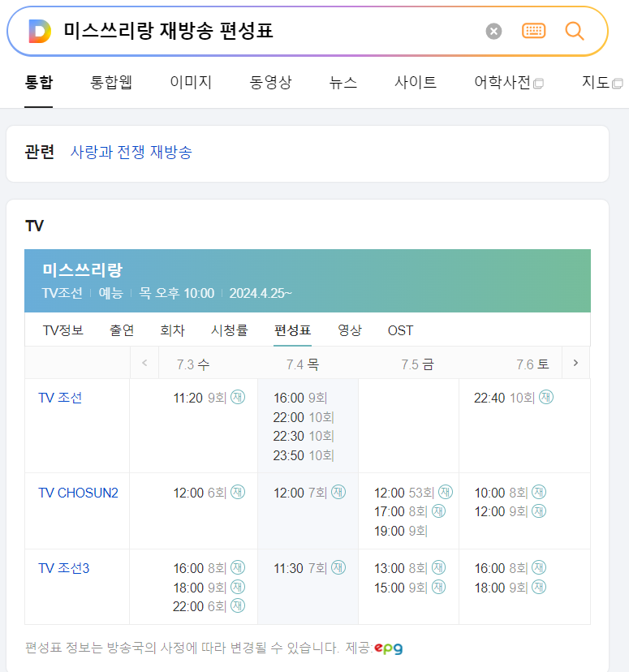Click the 12:00 7회 TV CHOSUN2 entry
The width and height of the screenshot is (629, 672).
pyautogui.click(x=300, y=493)
